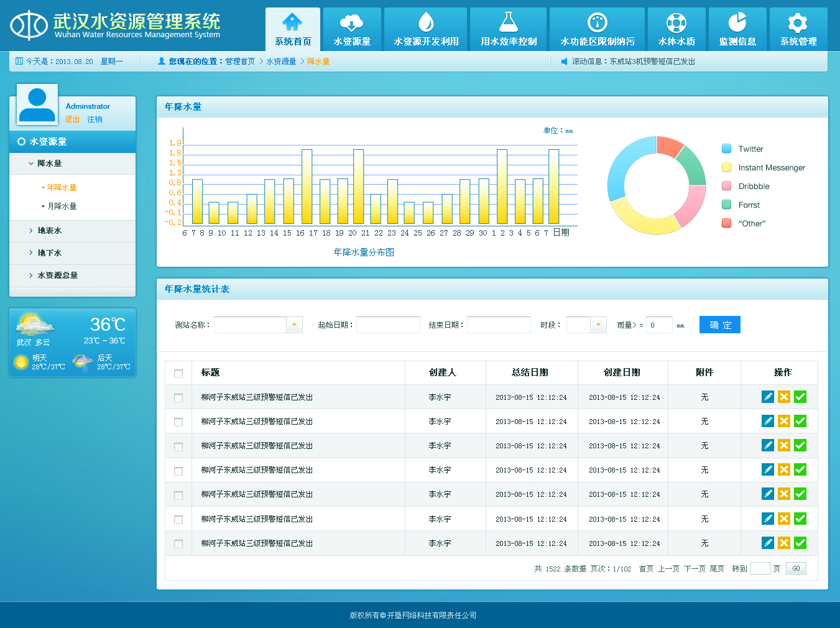Click the 监测信息 pie chart icon
Viewport: 840px width, 628px height.
[737, 22]
